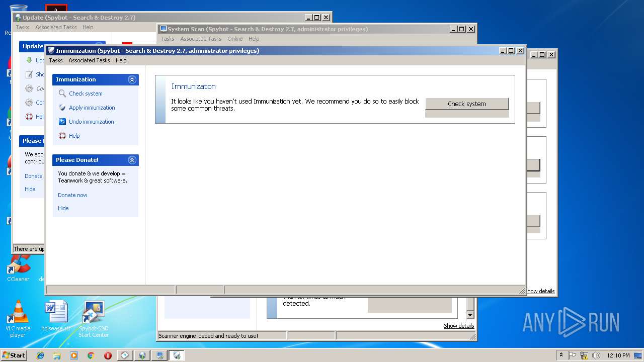This screenshot has width=644, height=362.
Task: Click the volume speaker tray icon
Action: tap(596, 355)
